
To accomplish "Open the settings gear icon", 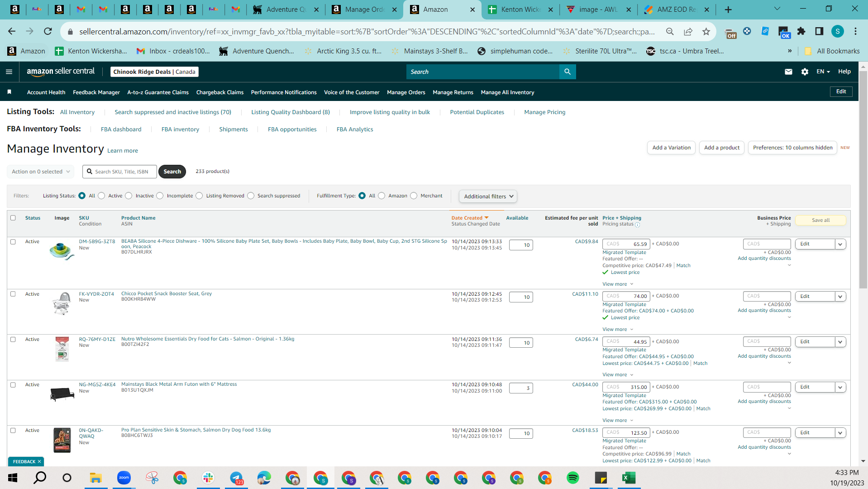I will (x=805, y=72).
